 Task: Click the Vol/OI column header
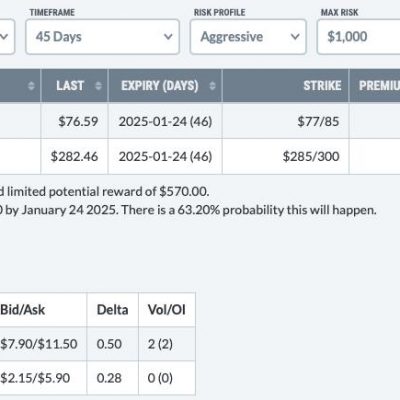(x=167, y=310)
